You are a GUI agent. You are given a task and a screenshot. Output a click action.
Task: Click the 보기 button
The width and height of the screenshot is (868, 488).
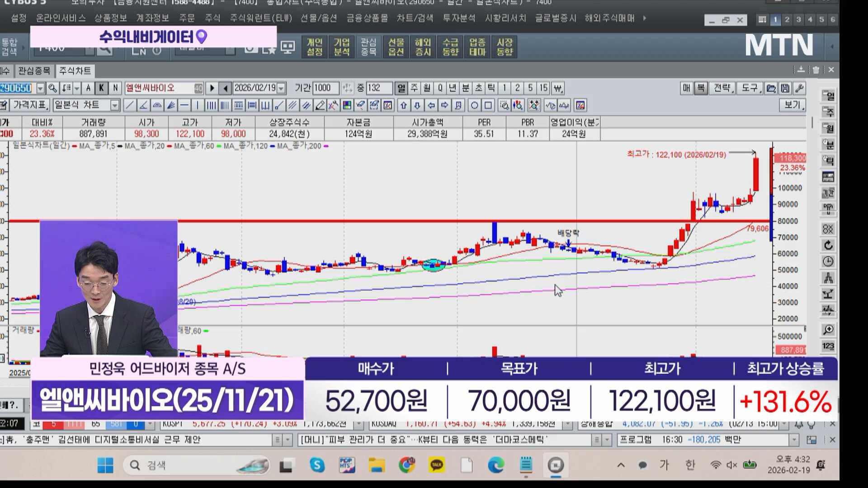tap(792, 105)
